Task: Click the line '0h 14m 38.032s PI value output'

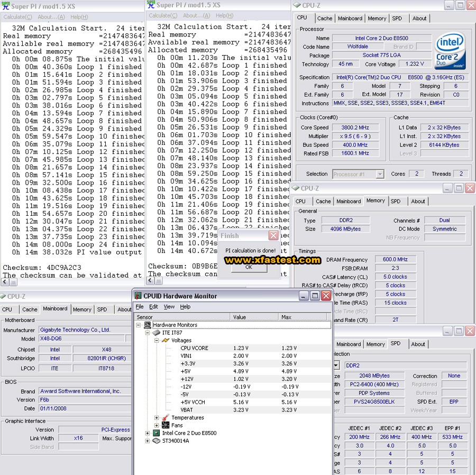Action: pyautogui.click(x=77, y=252)
